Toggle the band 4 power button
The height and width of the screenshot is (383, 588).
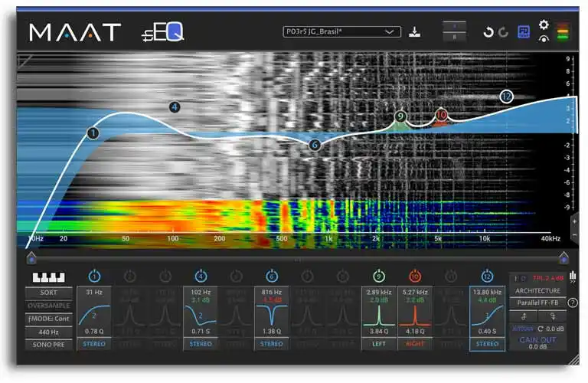(x=201, y=276)
